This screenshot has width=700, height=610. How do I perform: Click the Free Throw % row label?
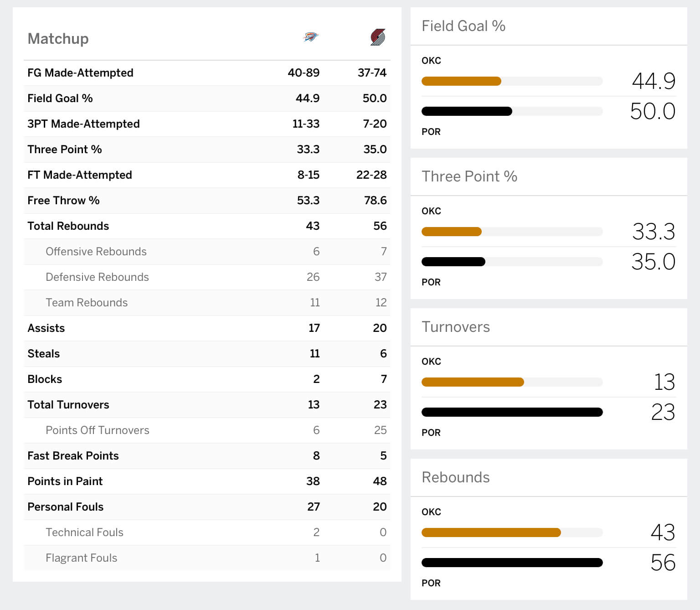click(x=63, y=201)
